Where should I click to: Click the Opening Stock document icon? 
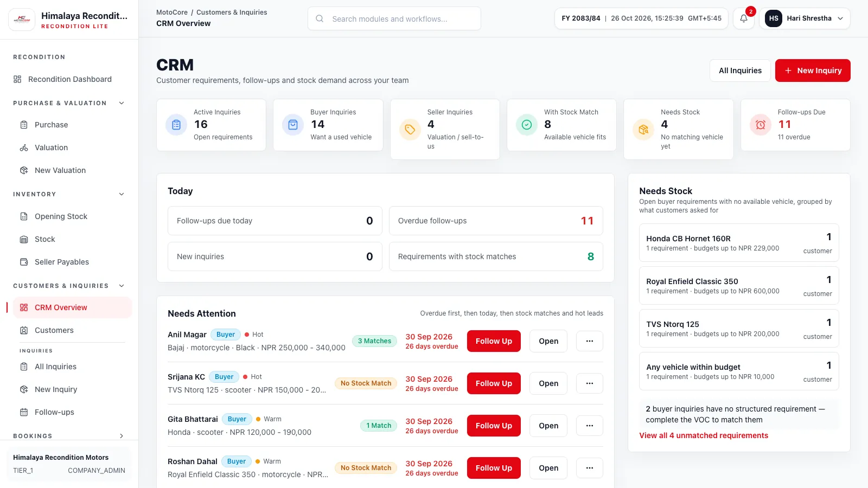[24, 216]
